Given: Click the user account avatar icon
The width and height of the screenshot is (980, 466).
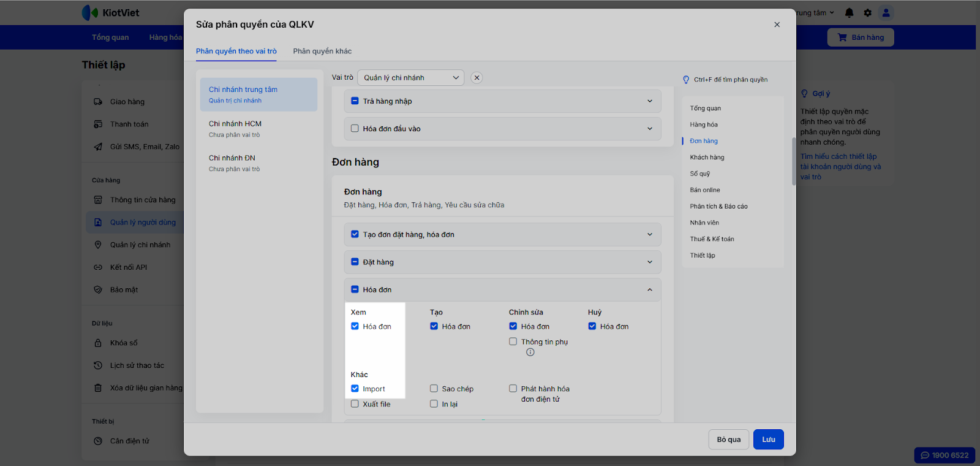Looking at the screenshot, I should coord(886,13).
